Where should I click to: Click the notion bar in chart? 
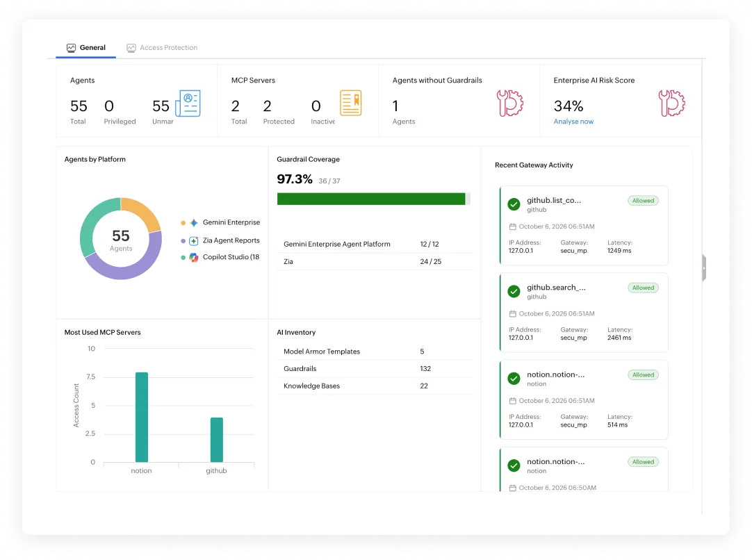click(142, 417)
